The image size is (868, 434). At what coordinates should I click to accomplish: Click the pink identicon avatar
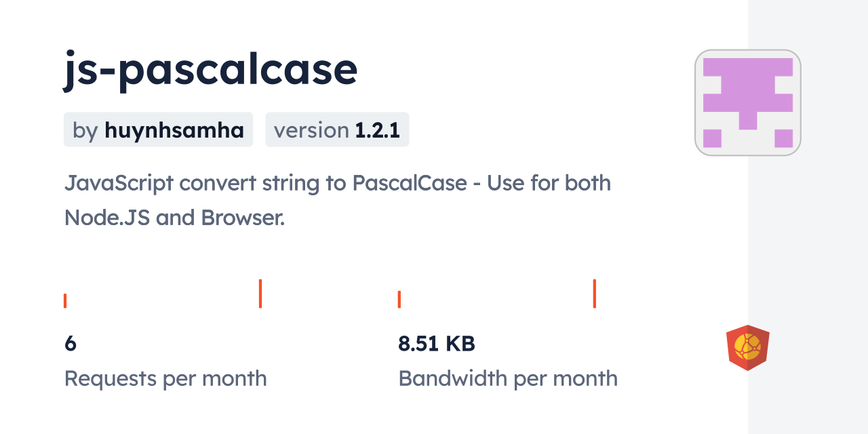click(x=747, y=102)
